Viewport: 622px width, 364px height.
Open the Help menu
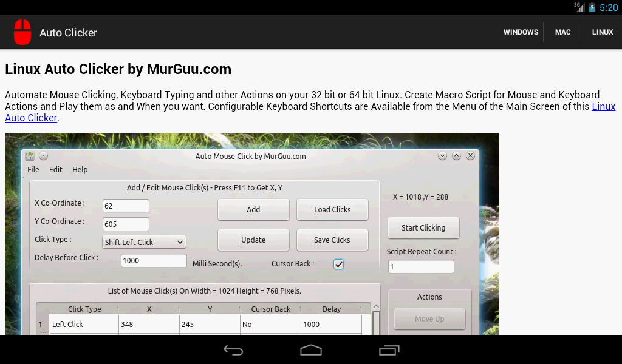click(80, 169)
